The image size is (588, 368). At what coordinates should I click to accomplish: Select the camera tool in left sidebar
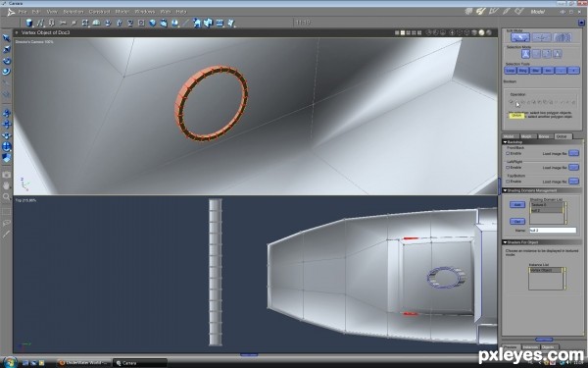pos(6,175)
